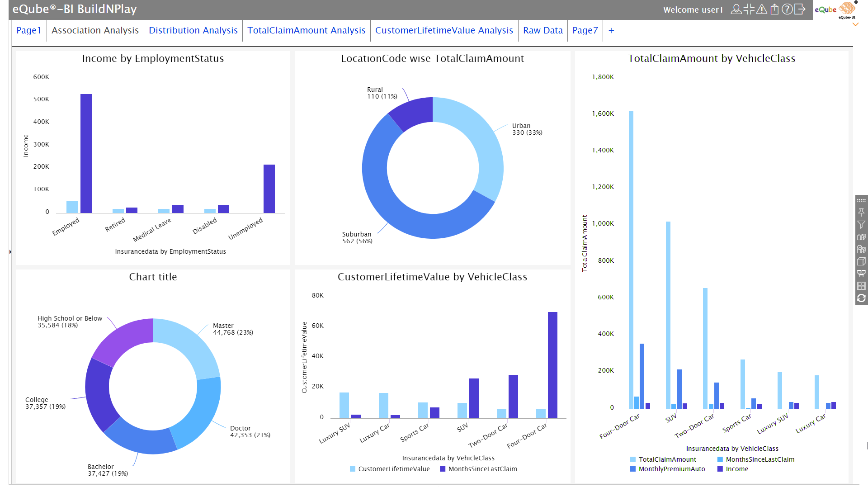This screenshot has height=487, width=868.
Task: Click the Page7 tab link
Action: point(585,30)
